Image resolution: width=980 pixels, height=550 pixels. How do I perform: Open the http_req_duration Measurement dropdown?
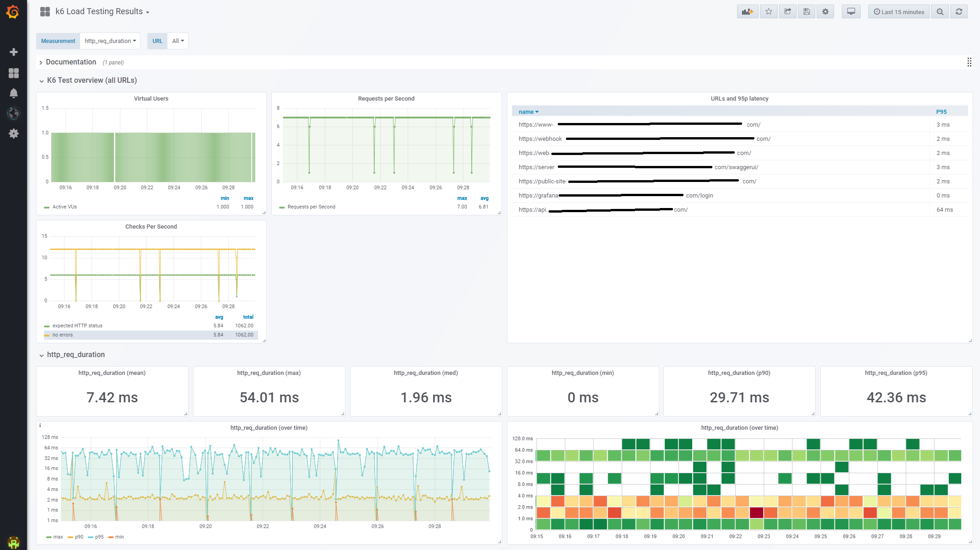[110, 41]
